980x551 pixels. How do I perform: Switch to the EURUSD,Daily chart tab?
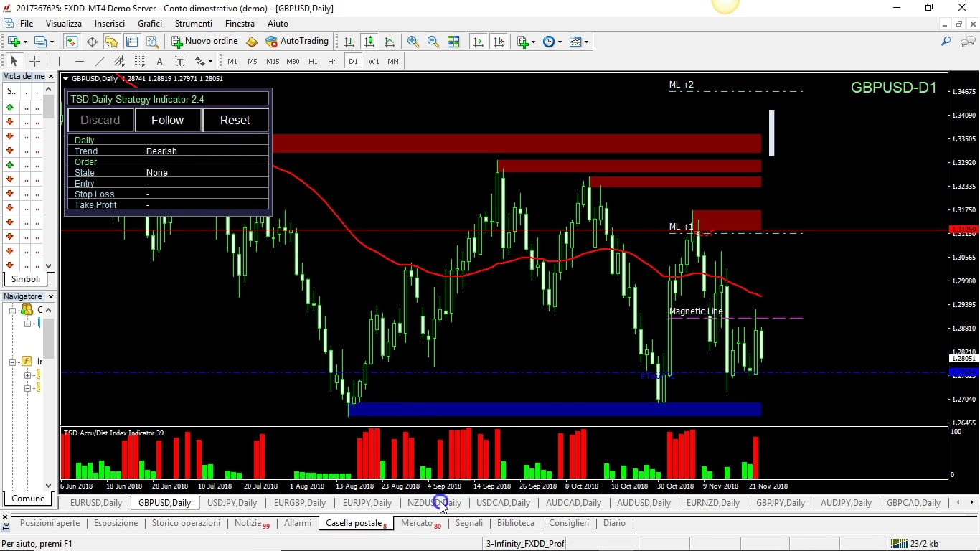pos(96,503)
